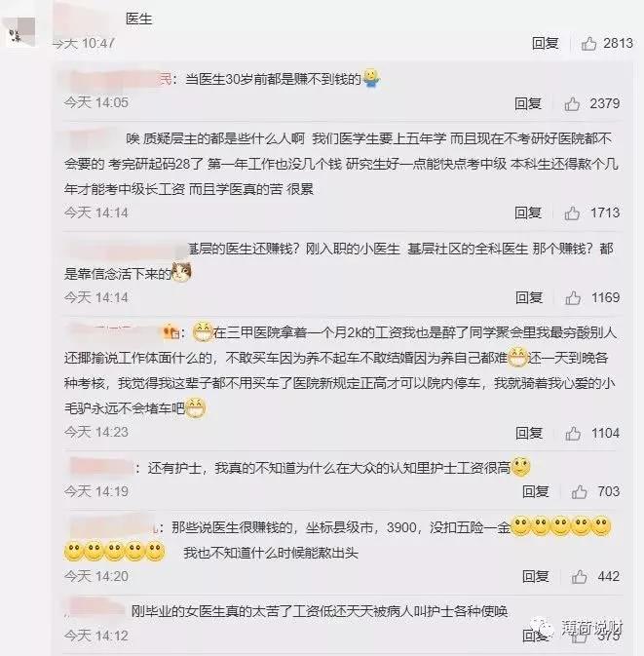Click the 今天 14:23 timestamp

click(96, 432)
